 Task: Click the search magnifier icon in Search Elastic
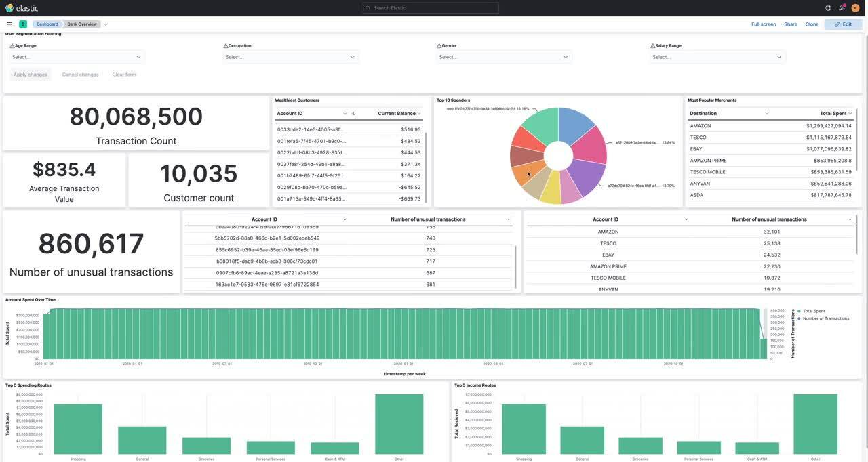[368, 8]
